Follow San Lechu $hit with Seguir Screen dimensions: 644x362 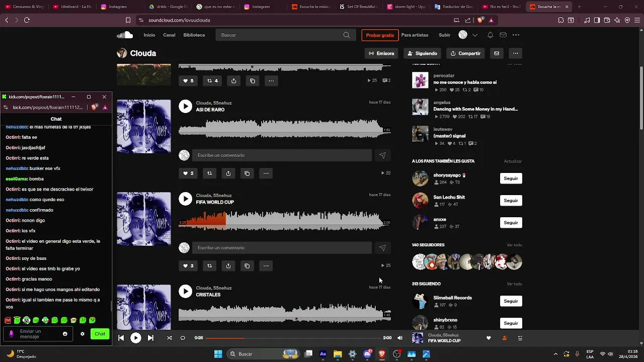pos(511,201)
